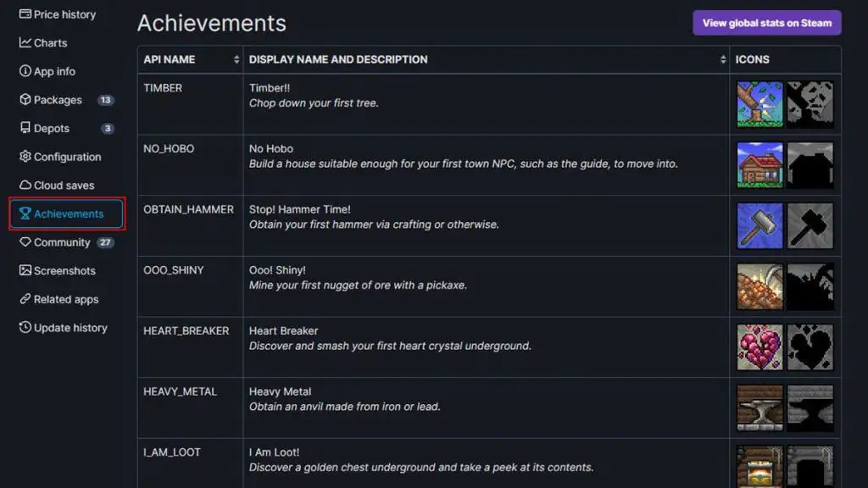Open the Packages section

(58, 100)
